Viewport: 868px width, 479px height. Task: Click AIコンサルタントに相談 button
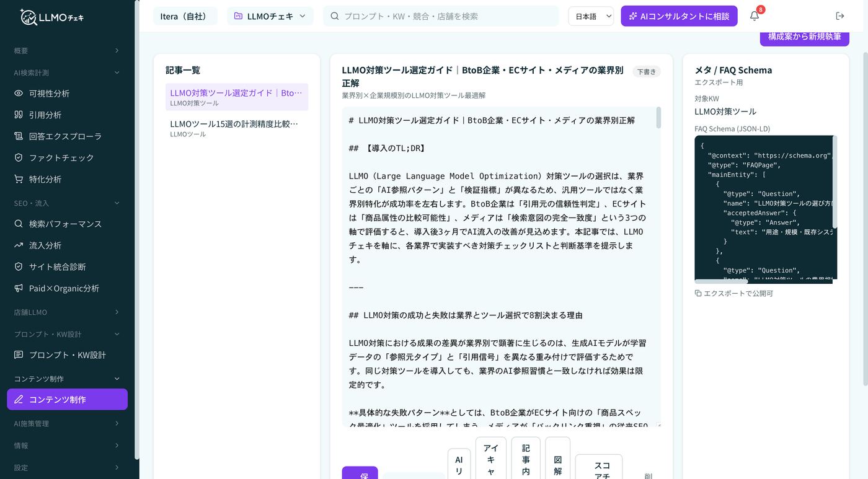(x=679, y=16)
